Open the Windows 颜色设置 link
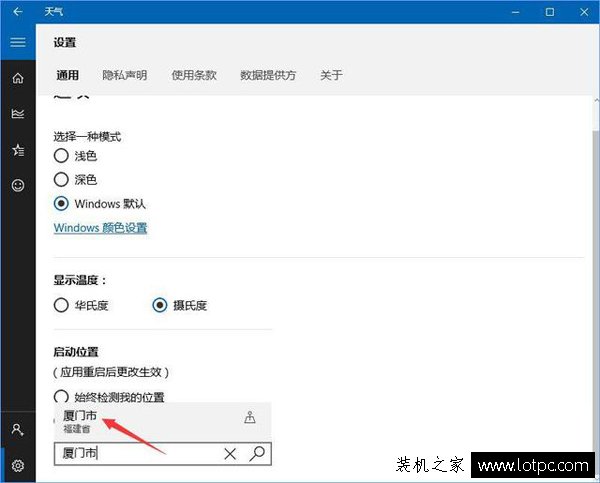This screenshot has height=483, width=600. [x=100, y=228]
